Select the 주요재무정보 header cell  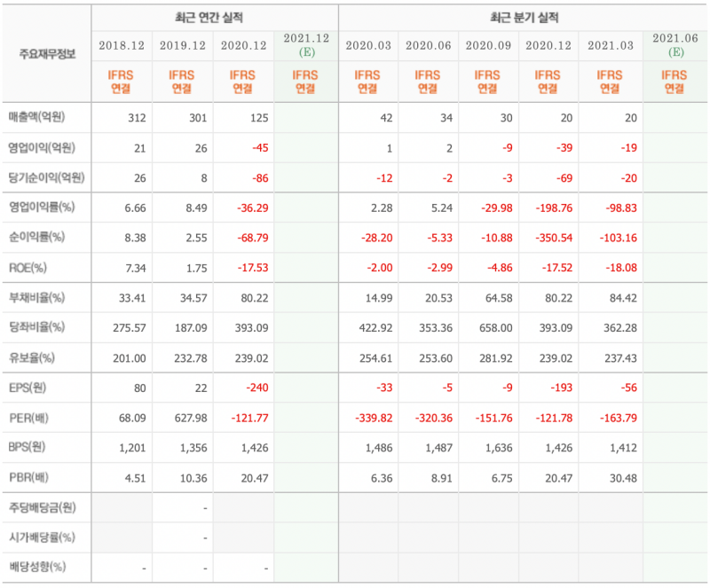pyautogui.click(x=47, y=54)
